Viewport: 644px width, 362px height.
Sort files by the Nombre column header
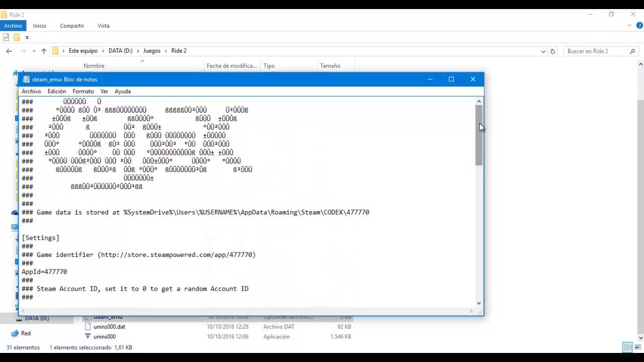click(x=94, y=66)
